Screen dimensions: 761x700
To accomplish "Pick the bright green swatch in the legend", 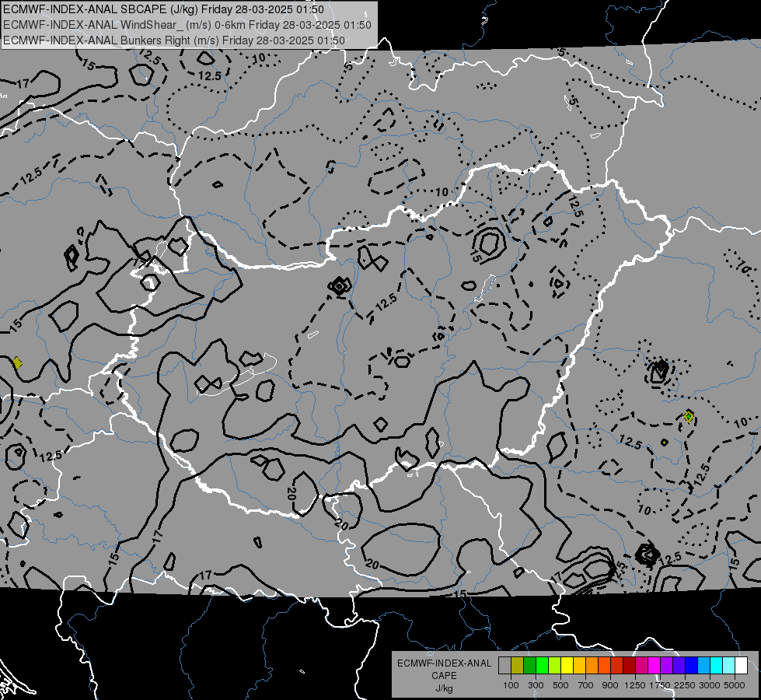I will point(542,666).
